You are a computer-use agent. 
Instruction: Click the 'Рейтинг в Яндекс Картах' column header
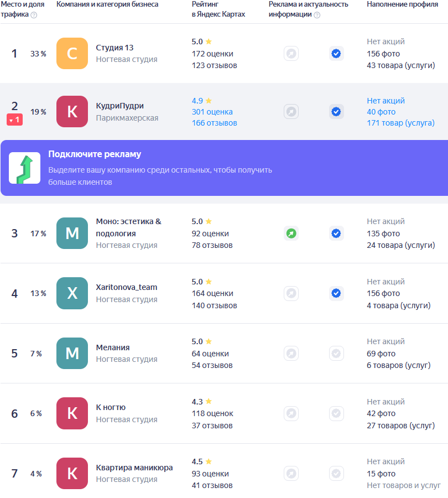click(x=218, y=9)
